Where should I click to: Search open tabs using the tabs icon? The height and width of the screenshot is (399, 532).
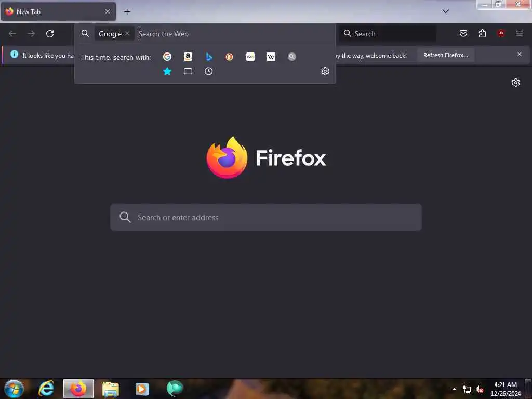pyautogui.click(x=188, y=71)
